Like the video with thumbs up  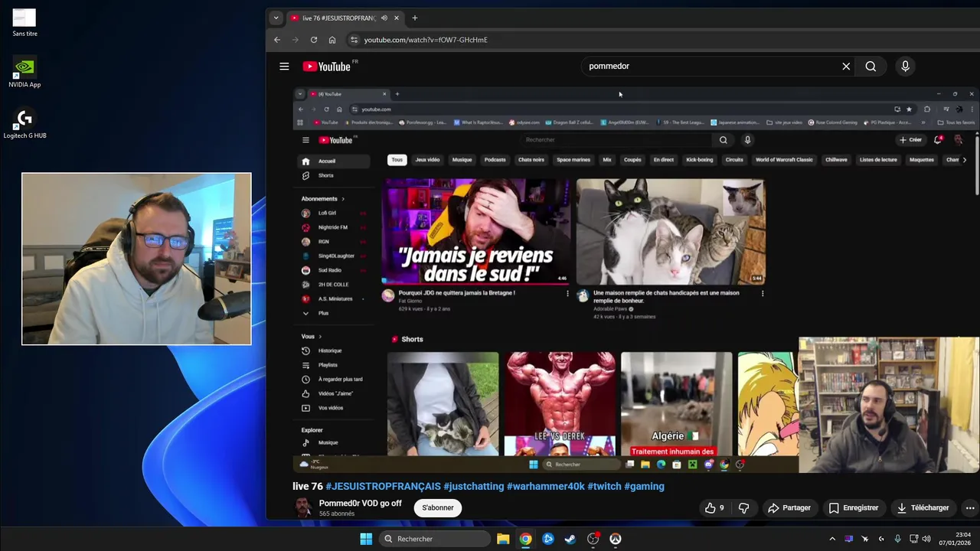[x=714, y=507]
